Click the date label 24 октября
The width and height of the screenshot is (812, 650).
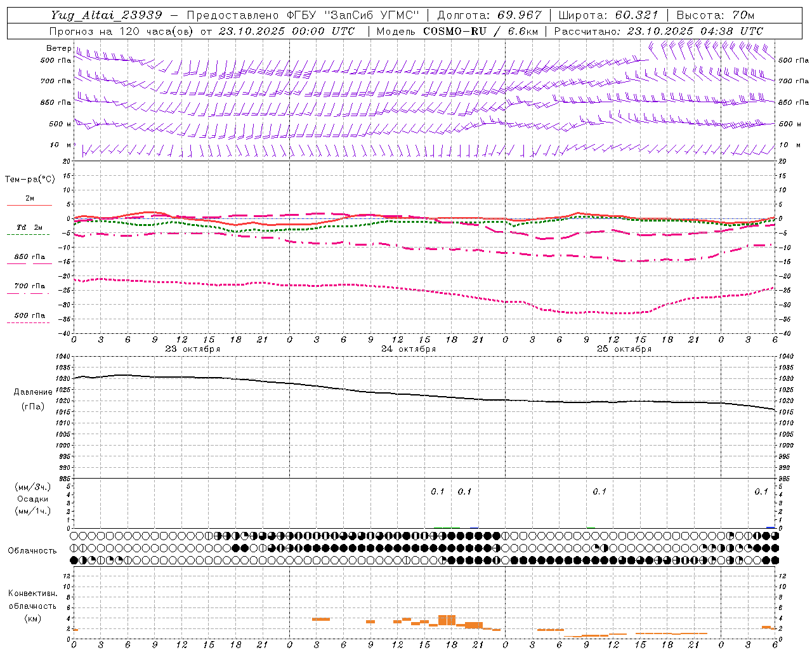pos(409,349)
